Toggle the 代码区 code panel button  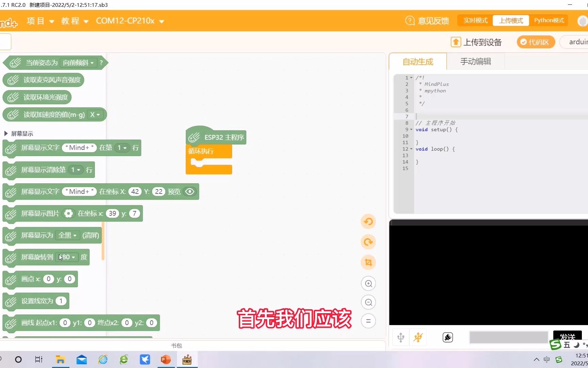[536, 42]
